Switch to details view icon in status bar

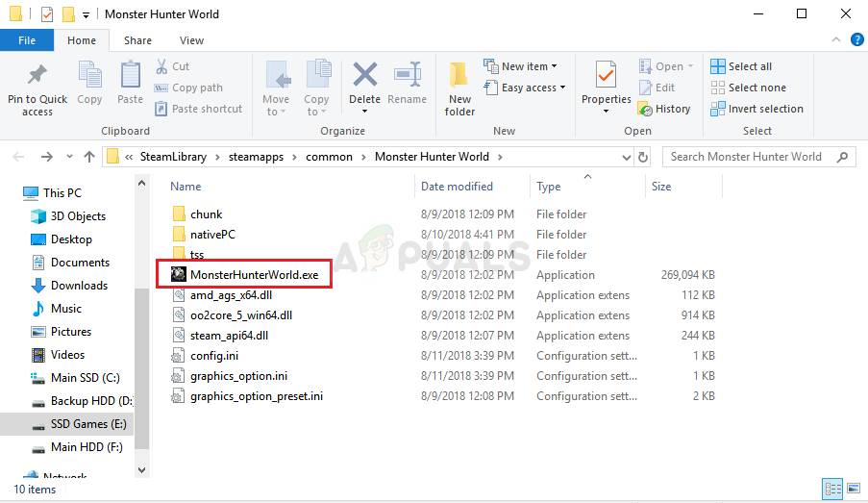point(832,489)
